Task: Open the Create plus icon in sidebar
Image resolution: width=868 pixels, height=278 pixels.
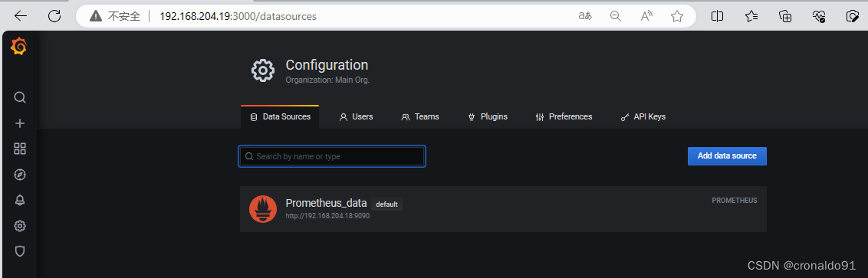Action: click(x=20, y=123)
